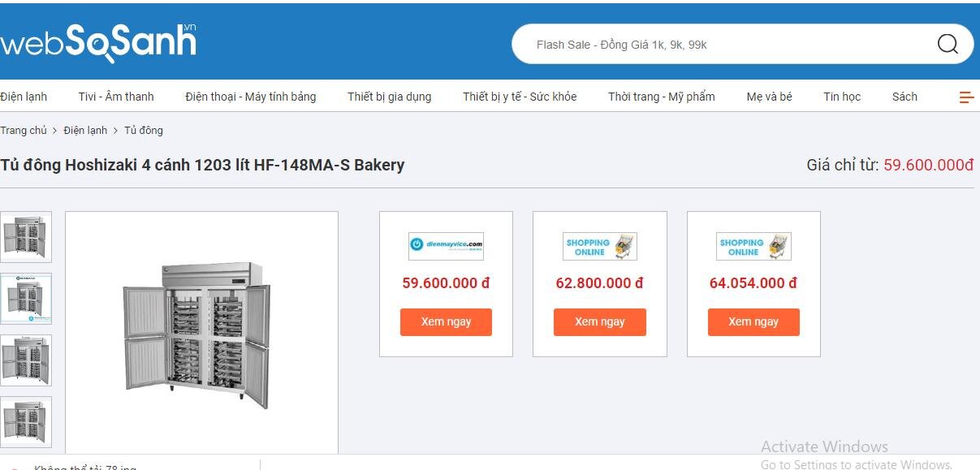Click the large freezer product image
The height and width of the screenshot is (470, 980).
pyautogui.click(x=201, y=333)
